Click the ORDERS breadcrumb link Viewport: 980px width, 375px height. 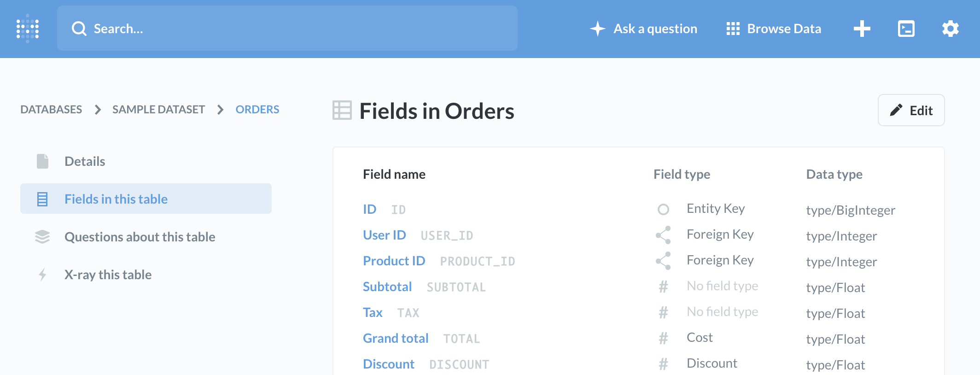[257, 110]
